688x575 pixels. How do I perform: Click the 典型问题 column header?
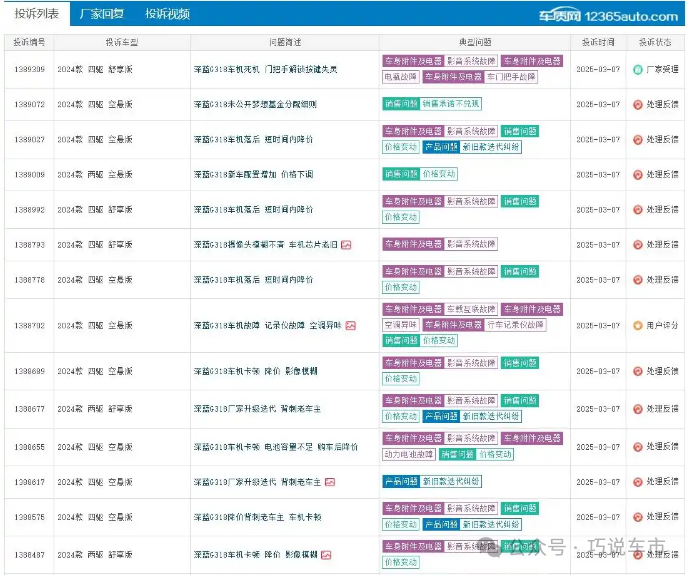[475, 42]
